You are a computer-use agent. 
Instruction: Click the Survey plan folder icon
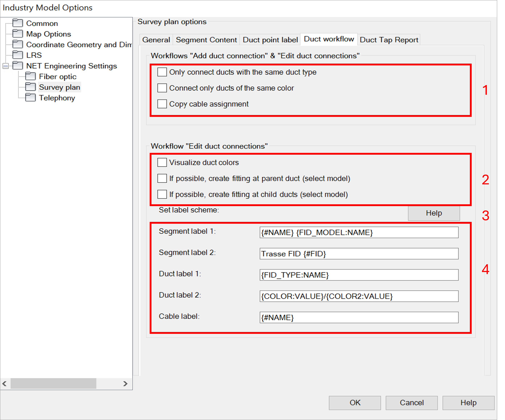[31, 87]
